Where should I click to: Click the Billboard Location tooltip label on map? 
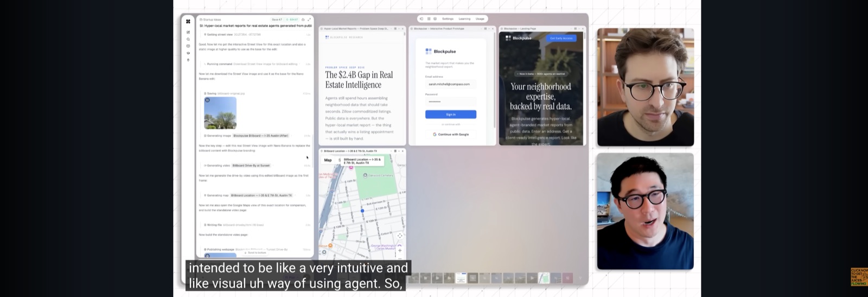point(363,161)
